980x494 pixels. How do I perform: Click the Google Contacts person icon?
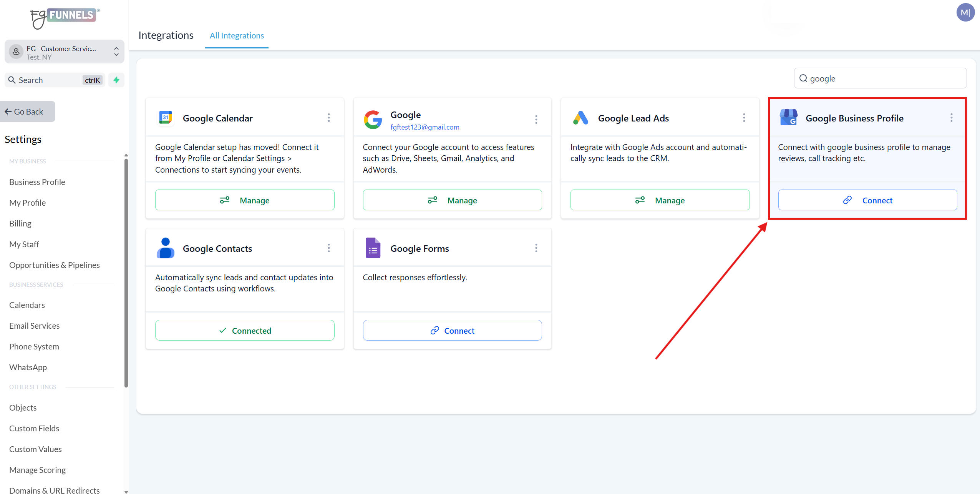[166, 248]
